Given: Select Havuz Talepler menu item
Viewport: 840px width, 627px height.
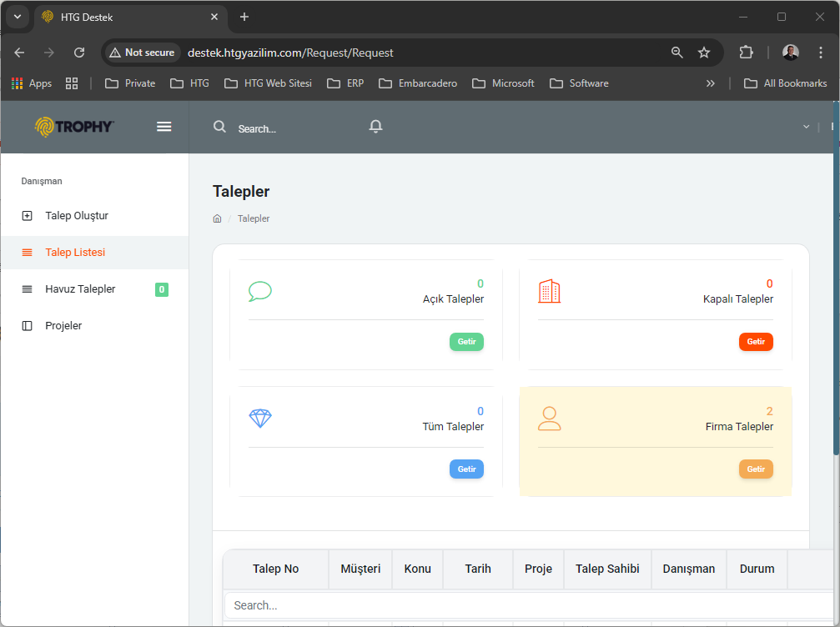Looking at the screenshot, I should (80, 289).
